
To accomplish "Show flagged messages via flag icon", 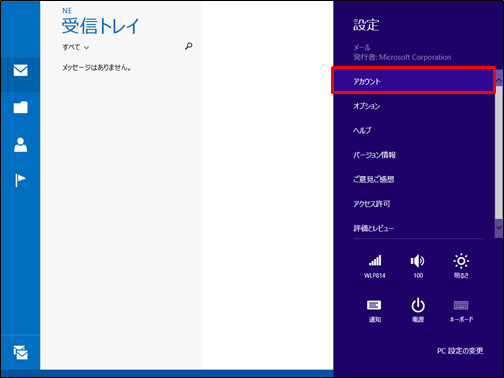I will tap(20, 180).
